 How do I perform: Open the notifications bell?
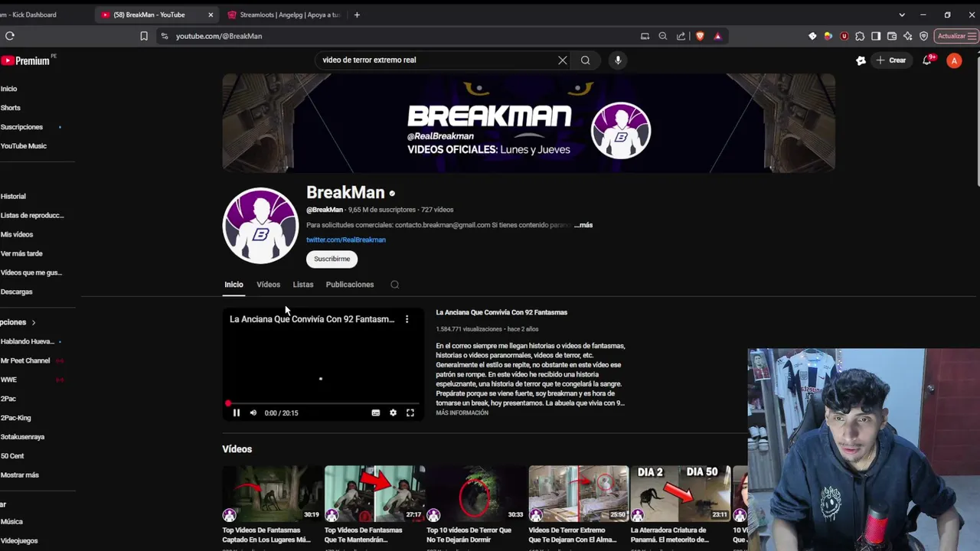click(x=927, y=60)
